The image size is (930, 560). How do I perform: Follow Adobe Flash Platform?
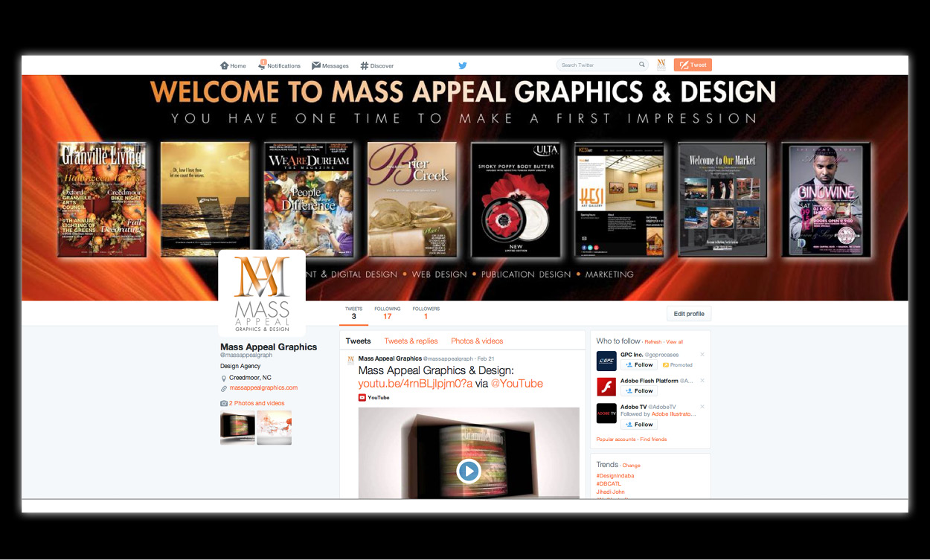(x=639, y=391)
